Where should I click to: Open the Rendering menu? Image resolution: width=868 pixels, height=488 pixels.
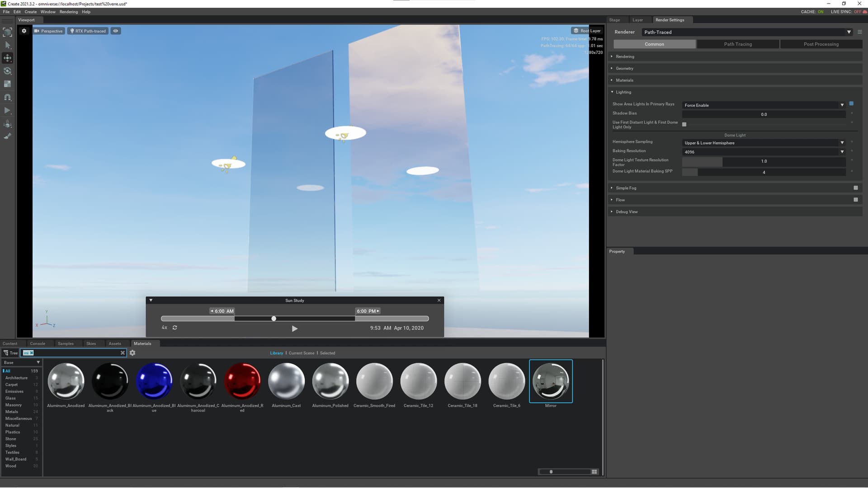(x=68, y=12)
